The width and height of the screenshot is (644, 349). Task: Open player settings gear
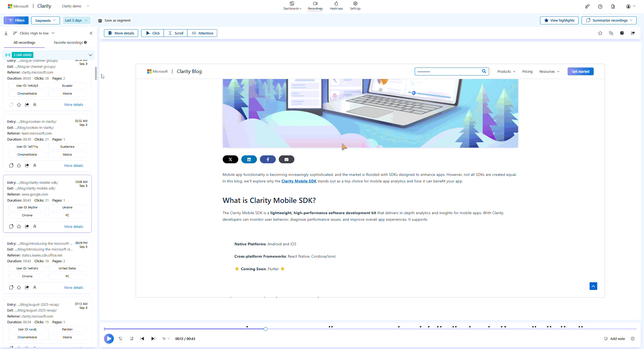(x=633, y=339)
